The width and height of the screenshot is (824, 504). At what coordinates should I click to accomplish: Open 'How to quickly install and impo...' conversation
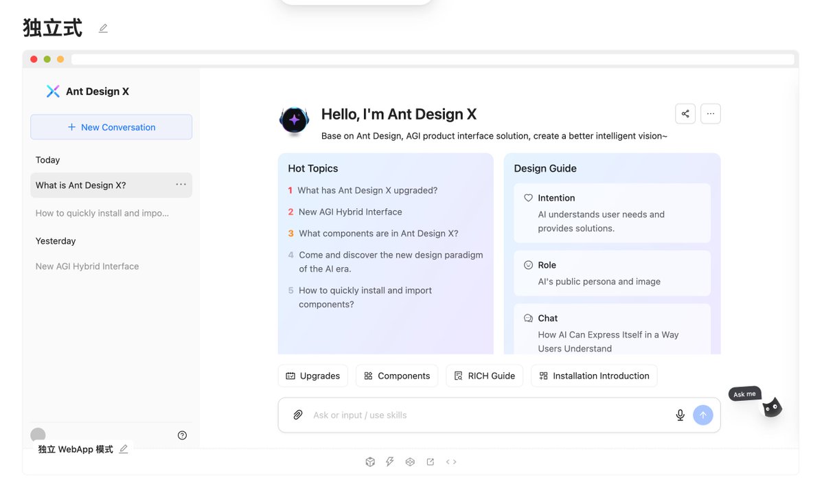coord(111,213)
